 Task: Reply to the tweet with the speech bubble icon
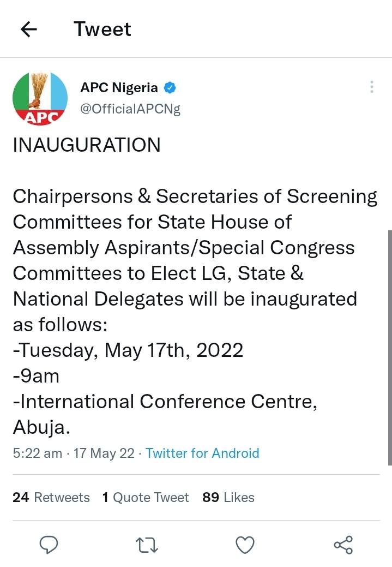tap(49, 544)
